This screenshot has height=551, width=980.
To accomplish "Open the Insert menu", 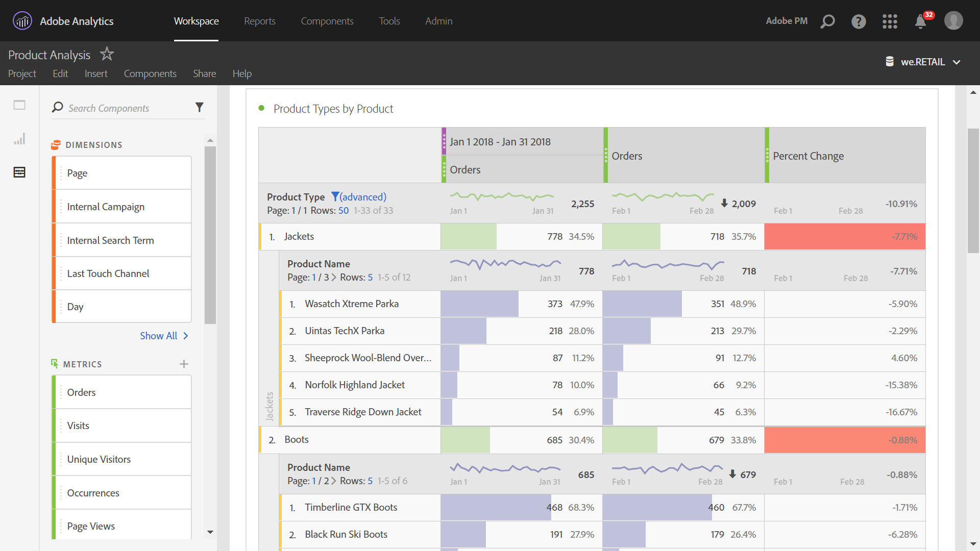I will point(96,73).
